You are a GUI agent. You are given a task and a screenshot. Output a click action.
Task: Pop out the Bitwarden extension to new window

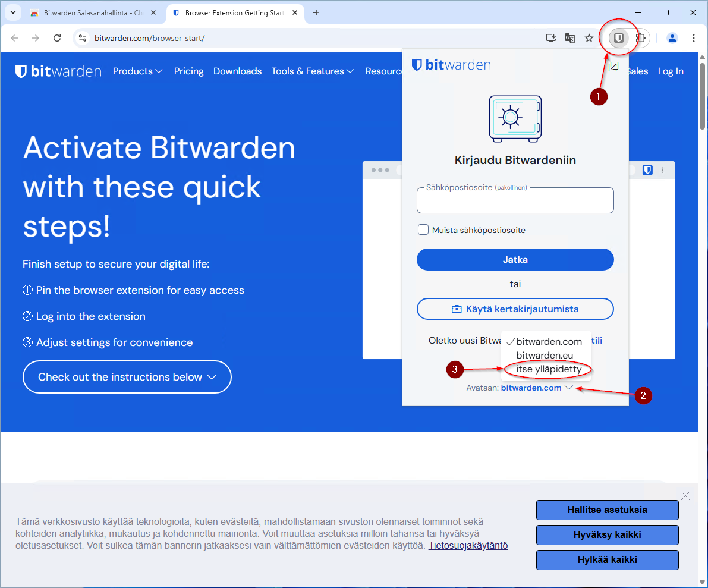[x=613, y=67]
